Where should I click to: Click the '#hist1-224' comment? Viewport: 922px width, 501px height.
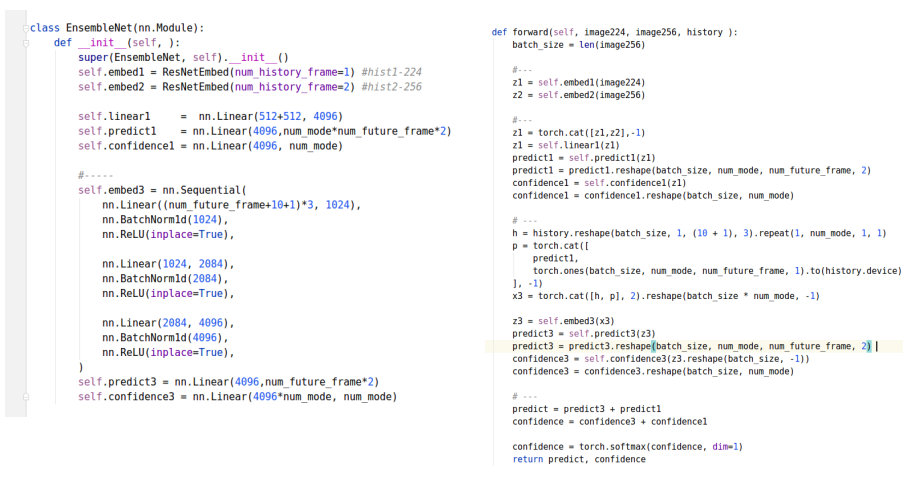392,72
